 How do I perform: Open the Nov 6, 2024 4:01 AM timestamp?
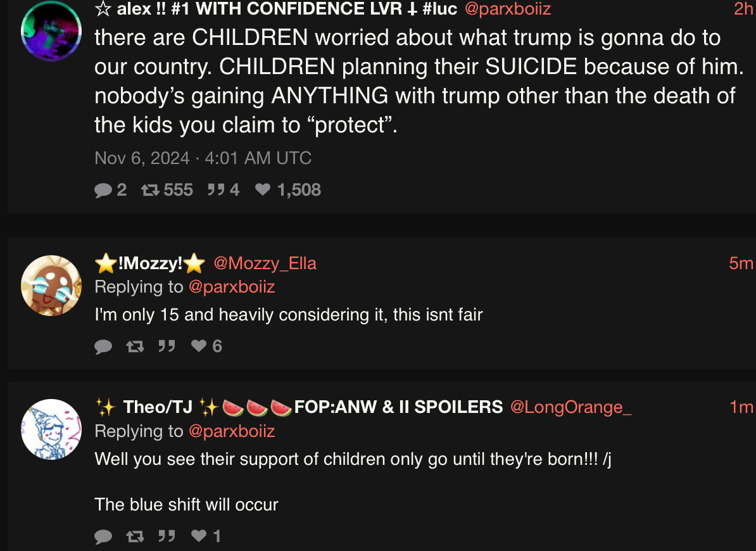[x=203, y=158]
